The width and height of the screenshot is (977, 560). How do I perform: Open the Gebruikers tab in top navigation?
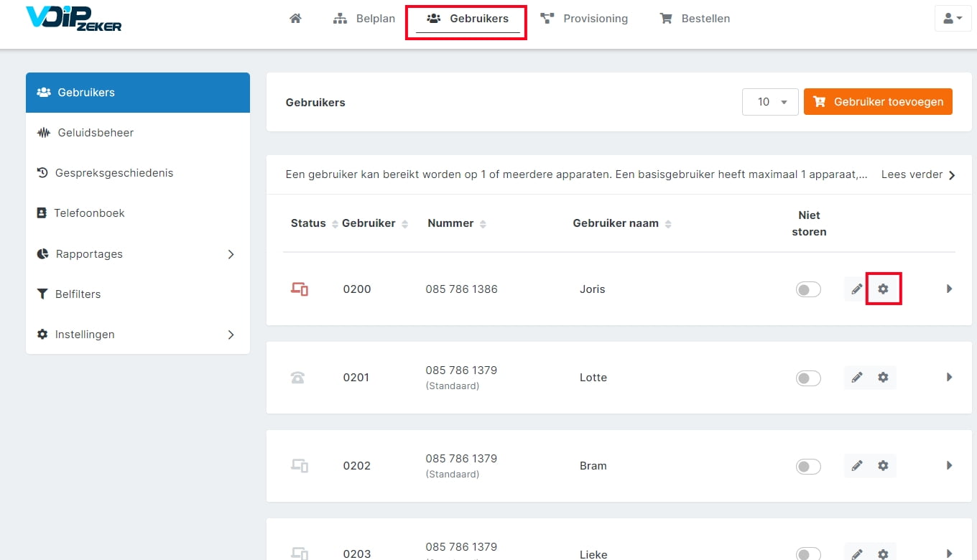click(x=468, y=19)
